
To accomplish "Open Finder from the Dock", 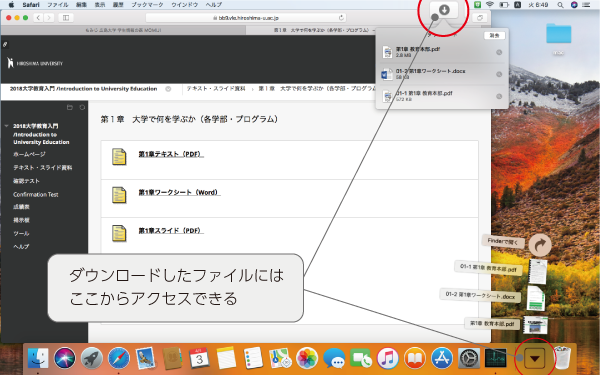I will coord(38,359).
